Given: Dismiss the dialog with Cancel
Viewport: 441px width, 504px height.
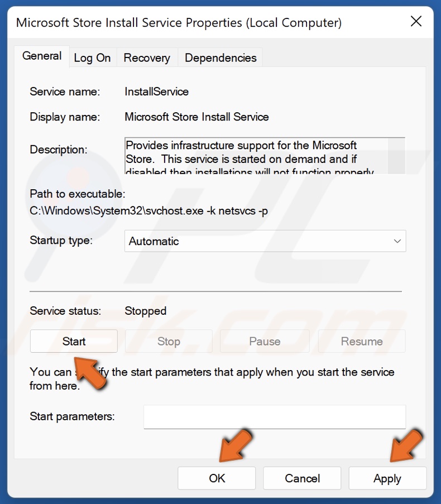Looking at the screenshot, I should pos(302,478).
